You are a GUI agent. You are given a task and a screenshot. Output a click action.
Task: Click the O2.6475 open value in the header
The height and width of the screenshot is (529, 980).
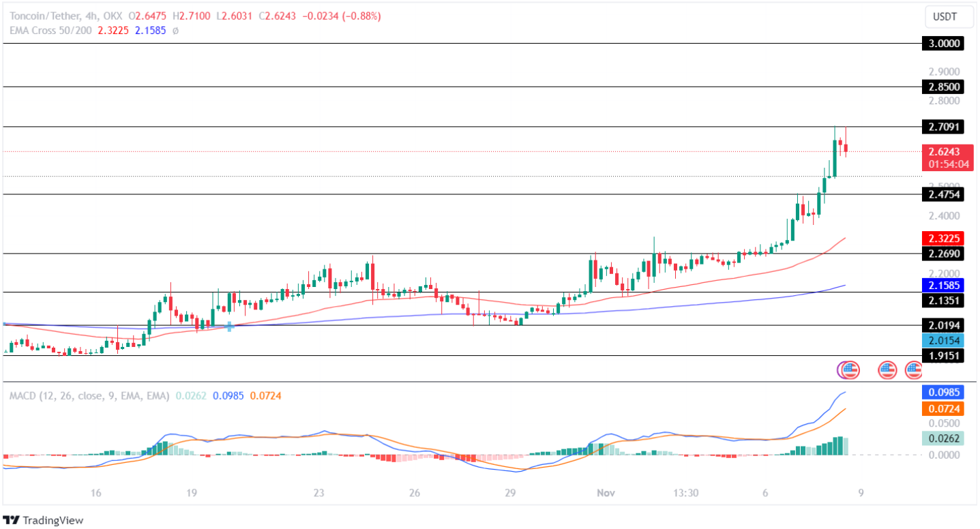147,16
